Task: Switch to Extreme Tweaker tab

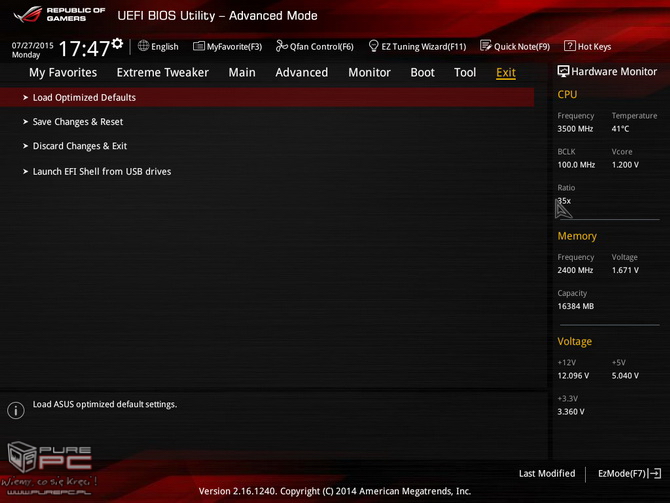Action: [163, 73]
